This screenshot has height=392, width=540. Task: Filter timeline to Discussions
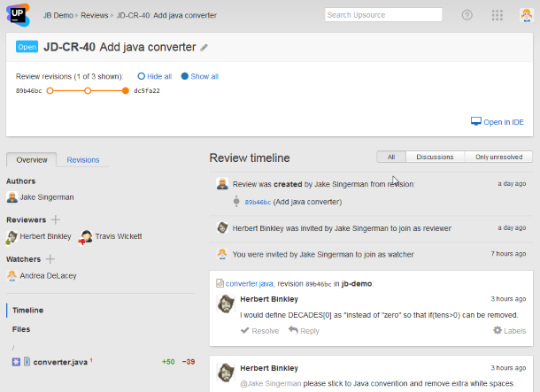(435, 157)
